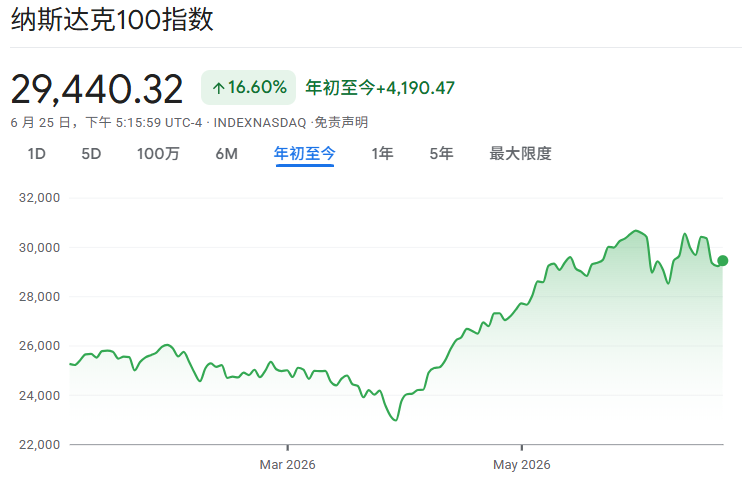The image size is (742, 481).
Task: Click the 22,000 y-axis label
Action: [39, 445]
